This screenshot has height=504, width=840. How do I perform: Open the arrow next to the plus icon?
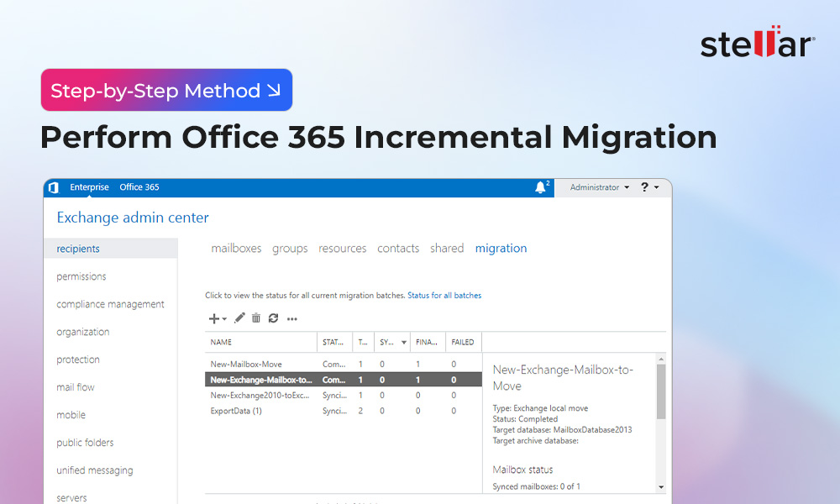[224, 319]
